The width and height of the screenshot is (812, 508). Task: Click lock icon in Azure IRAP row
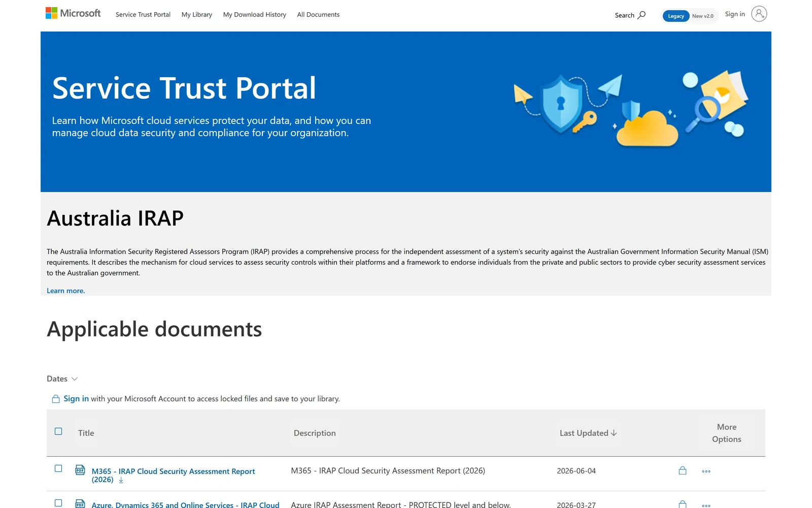(x=683, y=504)
